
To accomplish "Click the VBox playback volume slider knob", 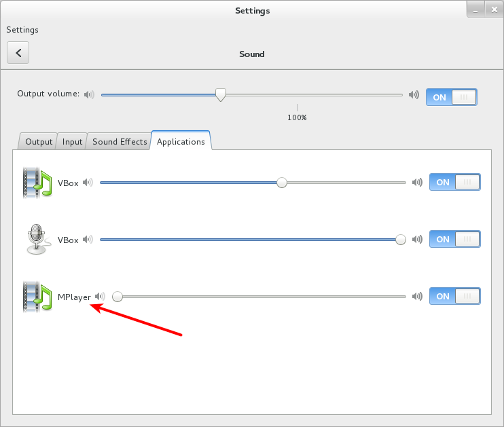I will tap(282, 183).
